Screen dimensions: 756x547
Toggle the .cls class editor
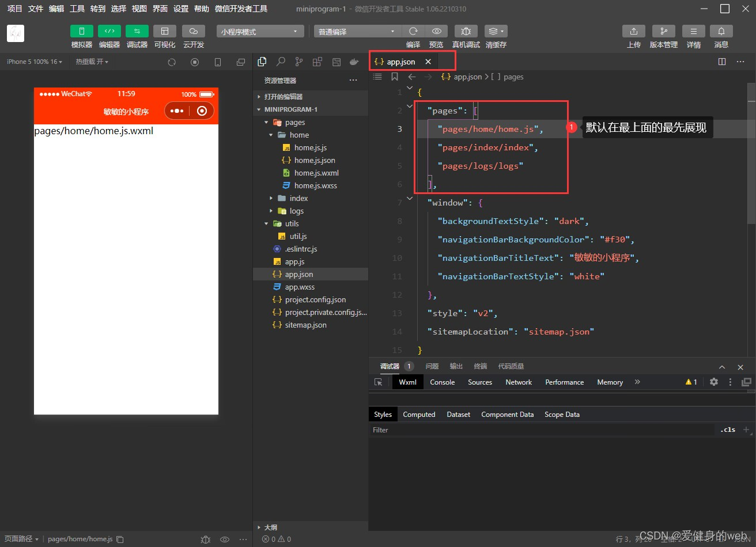point(728,430)
